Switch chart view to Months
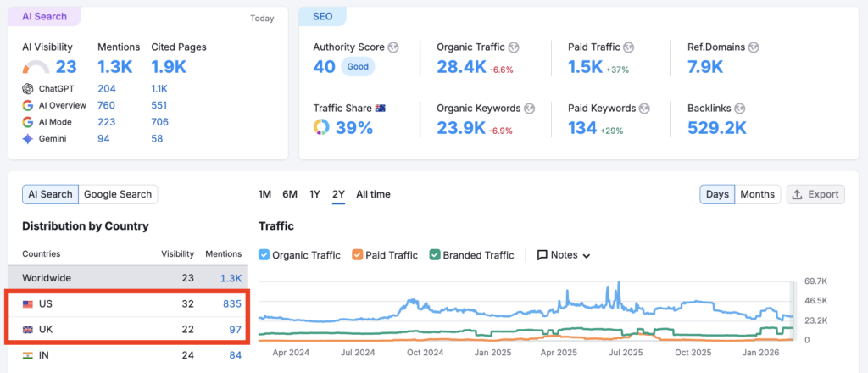This screenshot has width=868, height=373. (757, 194)
